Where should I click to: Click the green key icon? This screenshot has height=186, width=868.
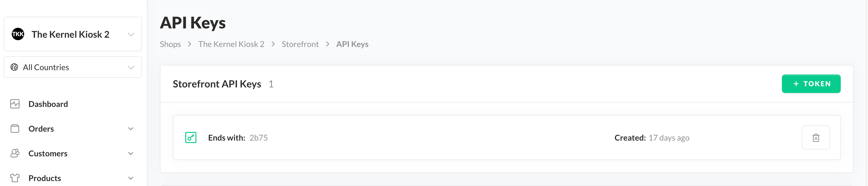[191, 137]
